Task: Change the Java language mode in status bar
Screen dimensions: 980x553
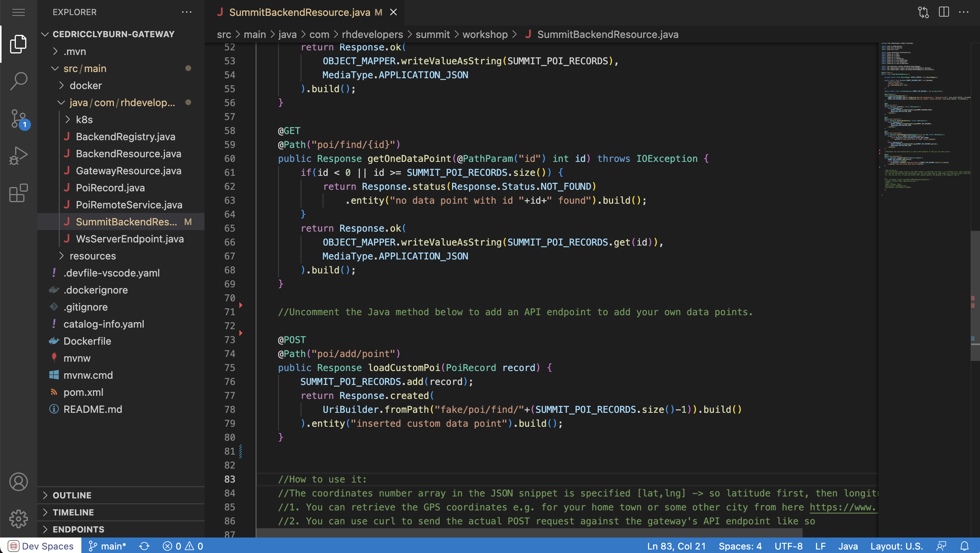Action: coord(848,546)
